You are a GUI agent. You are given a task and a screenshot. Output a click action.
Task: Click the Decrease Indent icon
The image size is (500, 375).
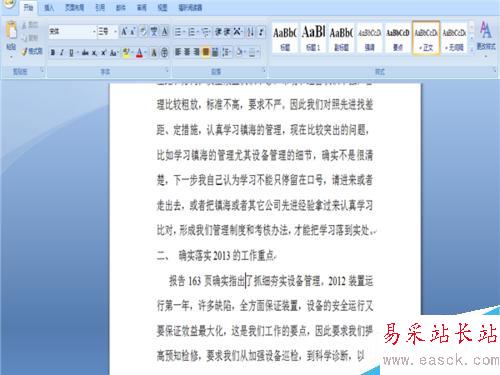pos(218,32)
